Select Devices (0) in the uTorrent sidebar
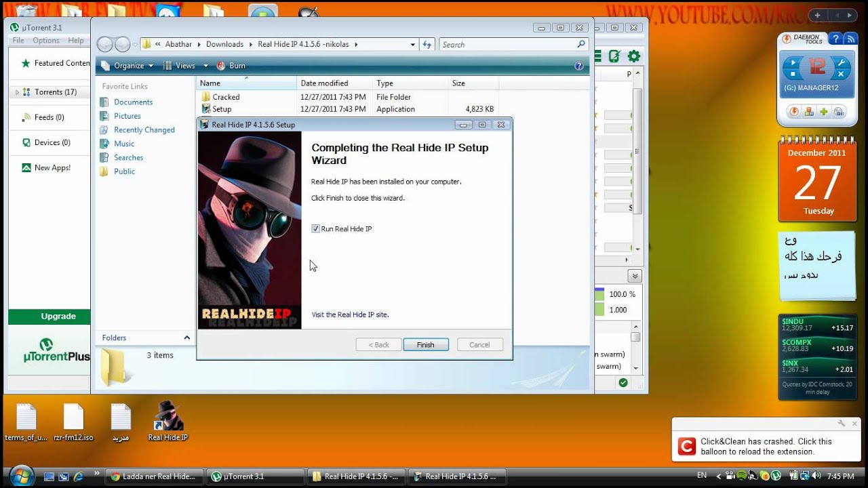Screen dimensions: 868x488 point(46,142)
